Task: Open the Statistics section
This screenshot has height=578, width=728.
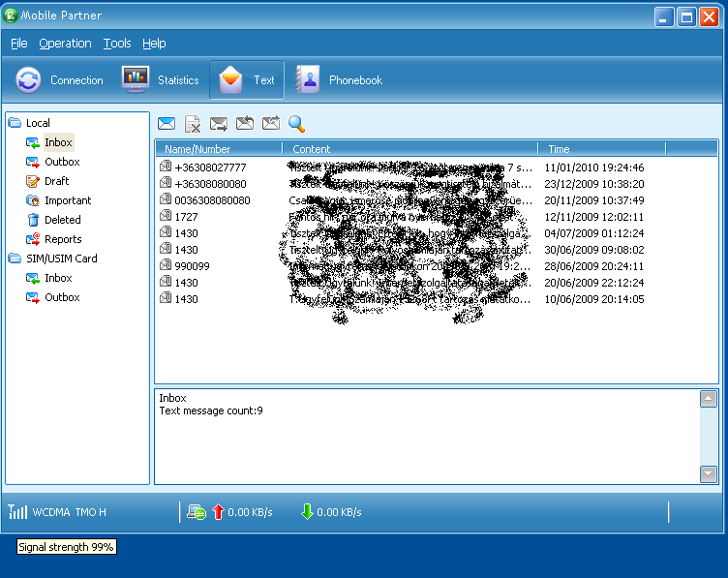Action: 161,80
